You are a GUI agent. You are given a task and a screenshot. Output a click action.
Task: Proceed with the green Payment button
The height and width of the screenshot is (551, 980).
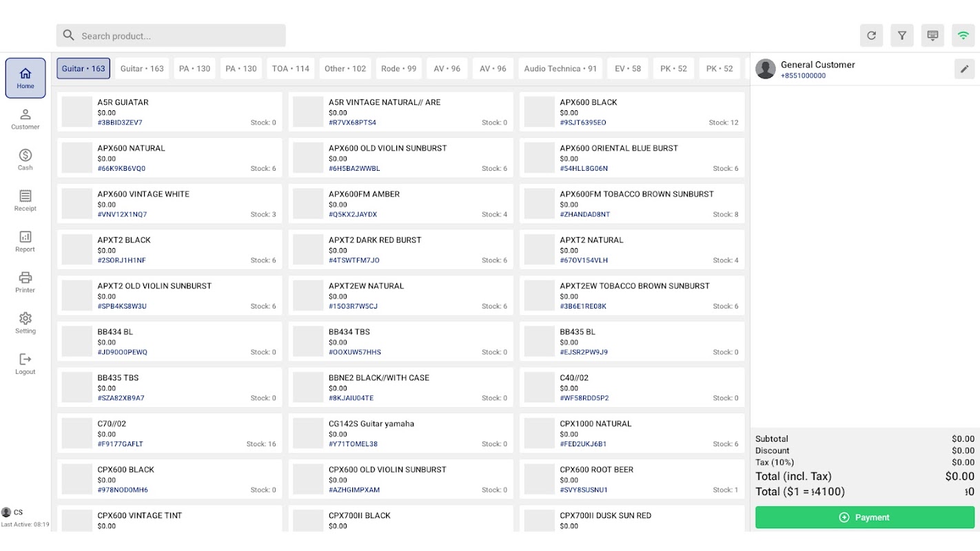point(865,517)
